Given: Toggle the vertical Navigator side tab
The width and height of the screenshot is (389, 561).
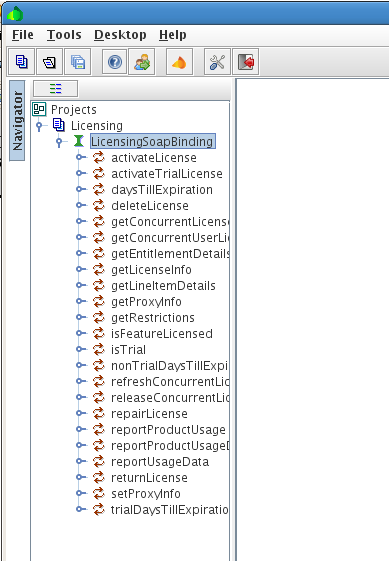Looking at the screenshot, I should coord(17,121).
